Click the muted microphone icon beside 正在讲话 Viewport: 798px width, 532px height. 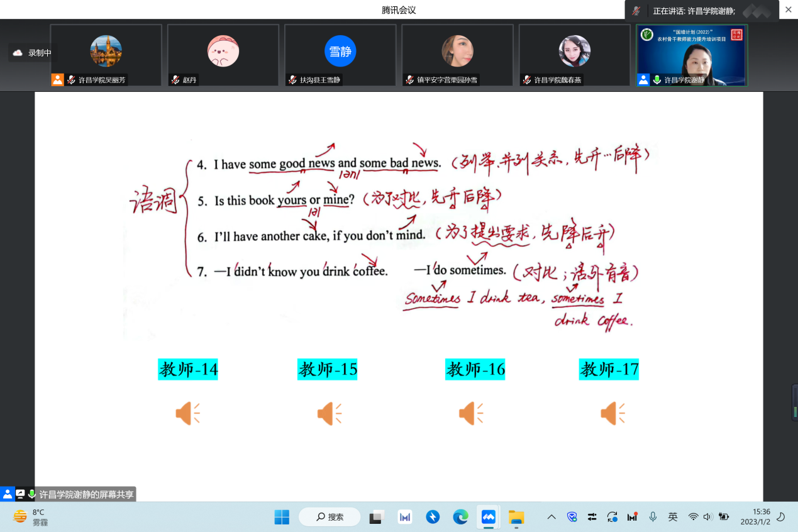point(636,11)
